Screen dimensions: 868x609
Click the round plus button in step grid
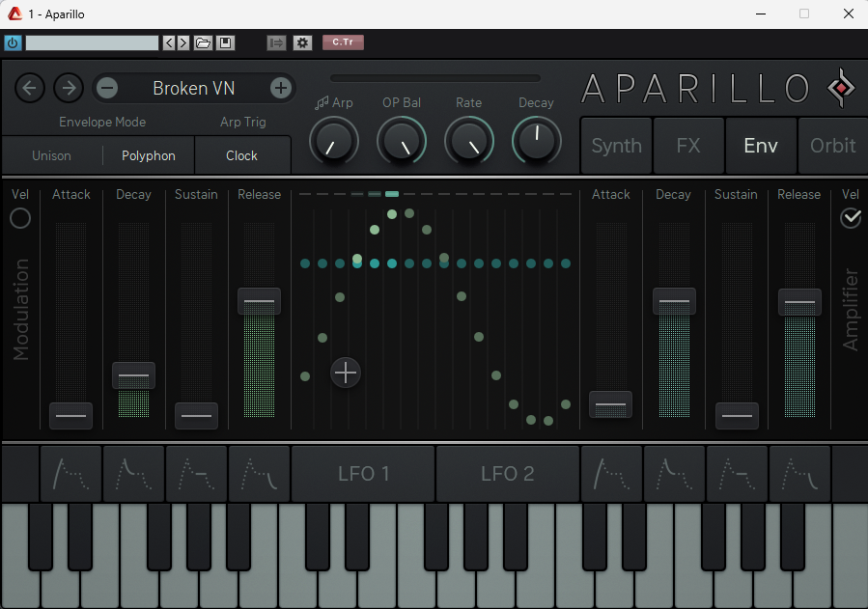(346, 373)
